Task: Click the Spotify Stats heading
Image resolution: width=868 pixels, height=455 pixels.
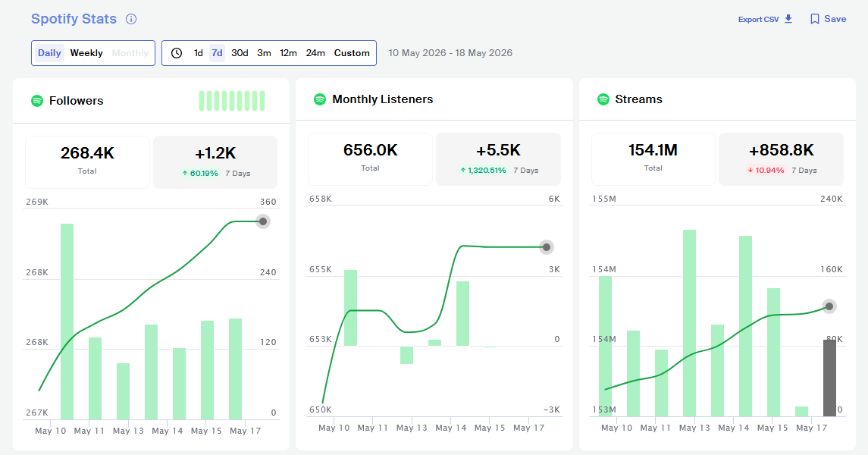Action: coord(74,19)
